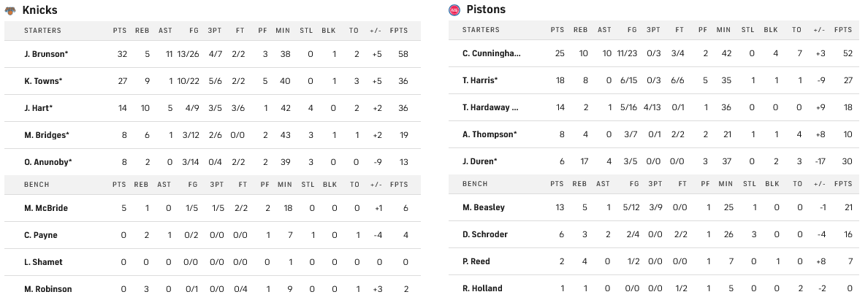Click the Pistons team logo
The height and width of the screenshot is (300, 868).
[x=454, y=10]
